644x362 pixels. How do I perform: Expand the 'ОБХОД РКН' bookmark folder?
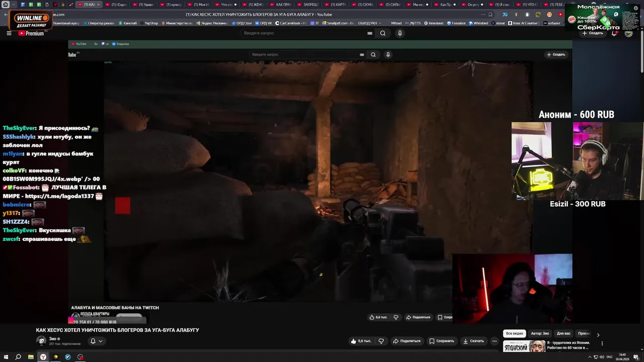point(369,23)
